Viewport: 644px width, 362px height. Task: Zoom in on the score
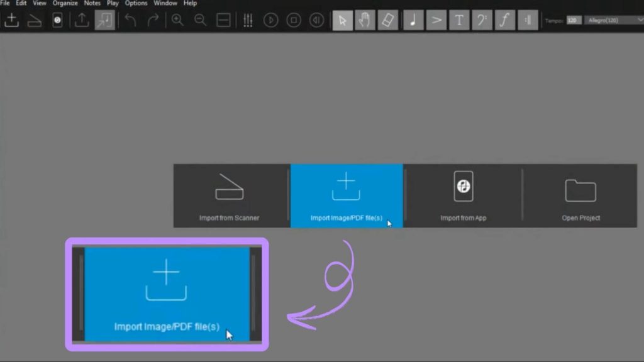tap(177, 20)
